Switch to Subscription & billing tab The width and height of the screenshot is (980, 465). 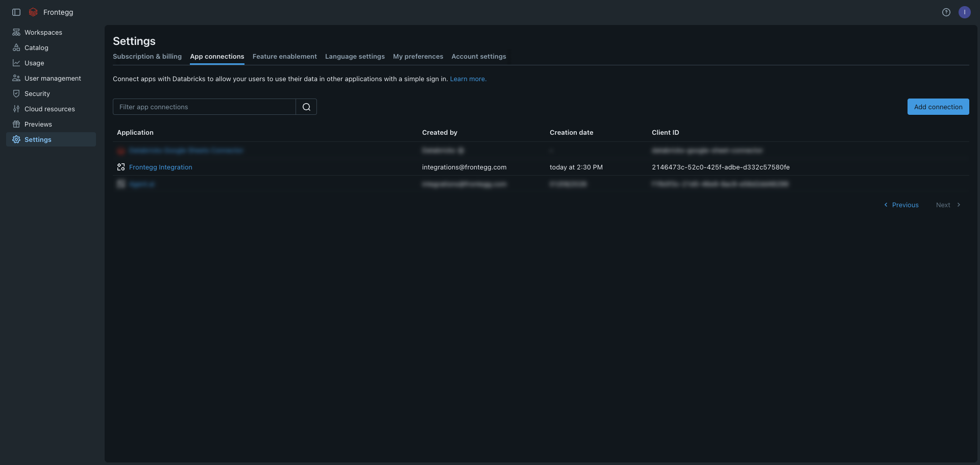coord(147,57)
